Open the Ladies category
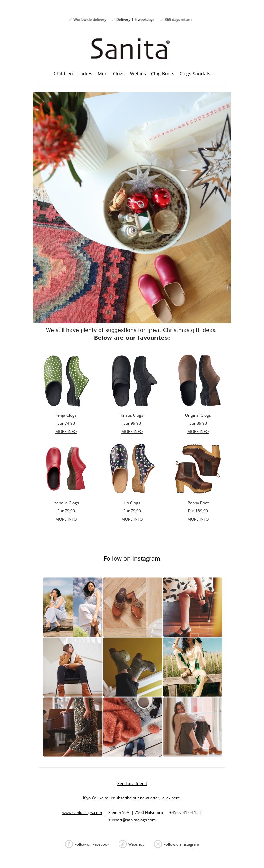Viewport: 264px width, 868px height. point(85,74)
